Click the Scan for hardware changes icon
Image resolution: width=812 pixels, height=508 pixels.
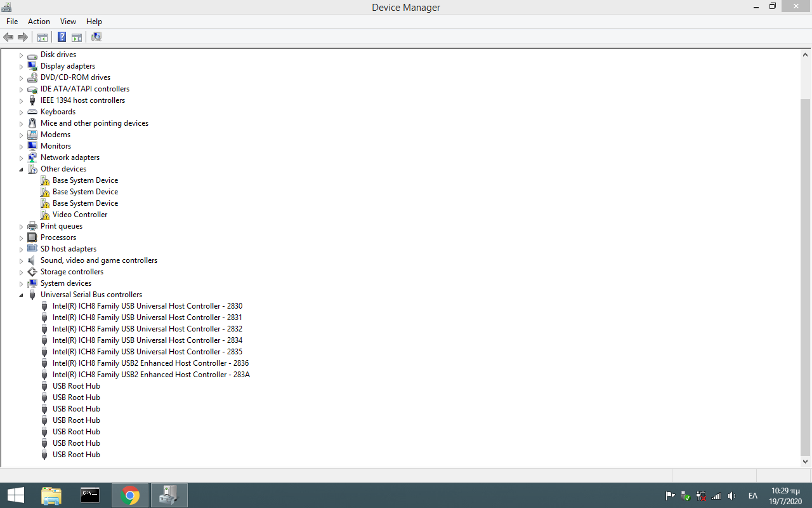click(x=96, y=37)
